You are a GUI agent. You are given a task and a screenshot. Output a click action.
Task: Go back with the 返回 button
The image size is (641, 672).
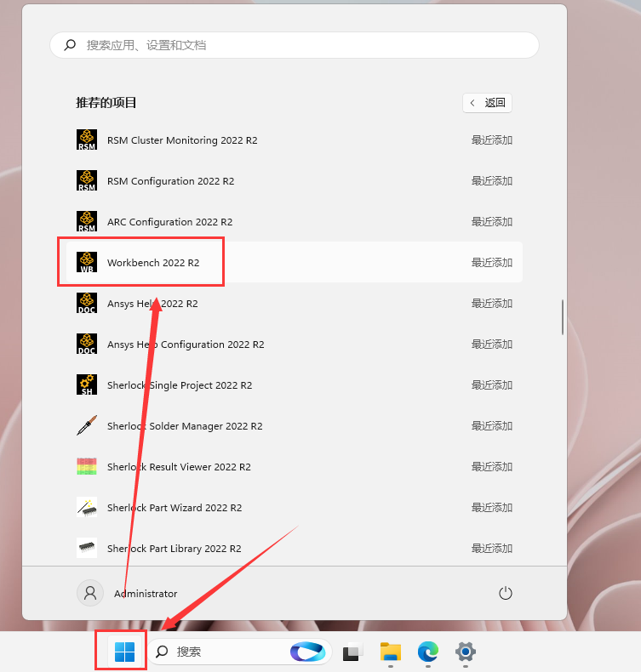click(487, 103)
